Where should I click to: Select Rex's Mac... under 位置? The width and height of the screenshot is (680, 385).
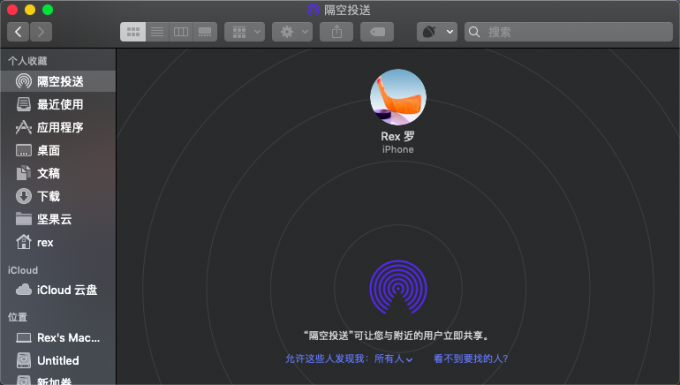coord(58,337)
